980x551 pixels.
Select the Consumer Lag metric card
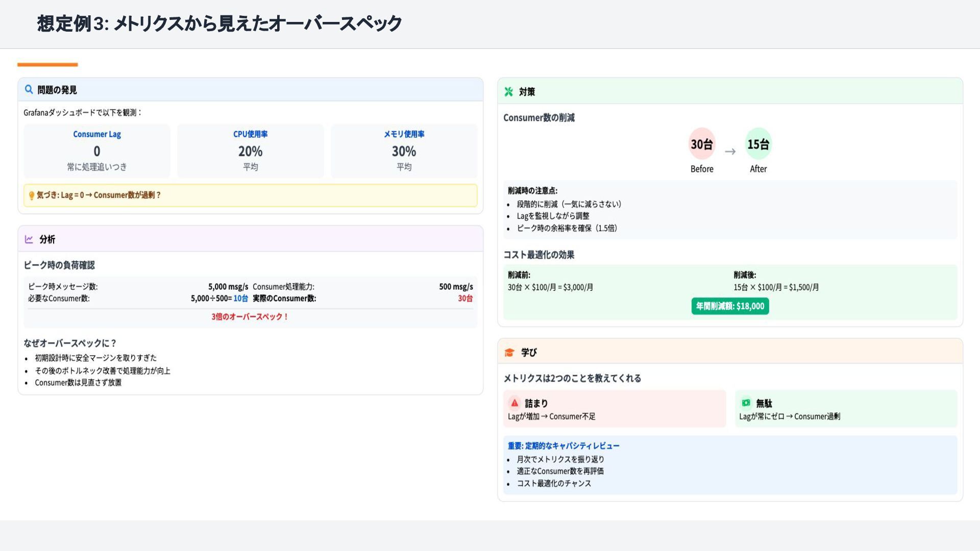coord(97,151)
